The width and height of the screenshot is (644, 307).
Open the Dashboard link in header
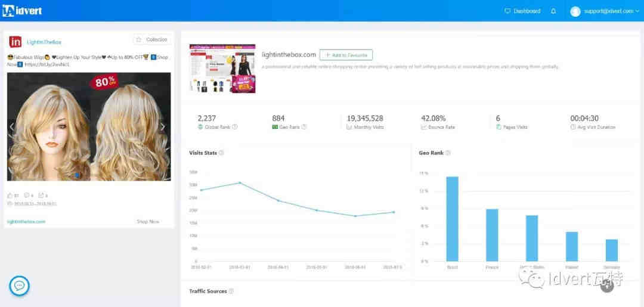point(522,11)
